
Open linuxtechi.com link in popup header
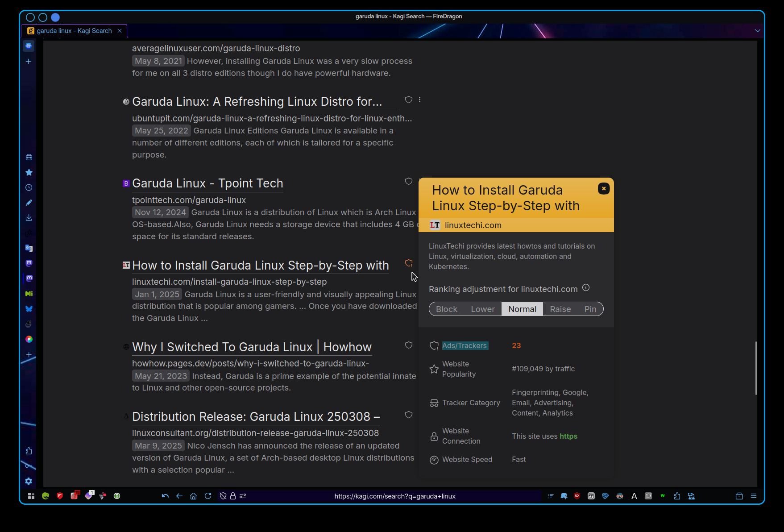click(x=473, y=225)
